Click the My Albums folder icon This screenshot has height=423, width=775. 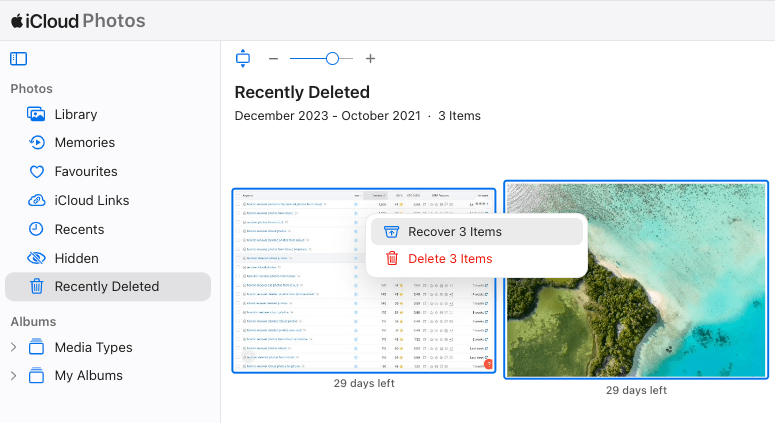click(x=36, y=375)
